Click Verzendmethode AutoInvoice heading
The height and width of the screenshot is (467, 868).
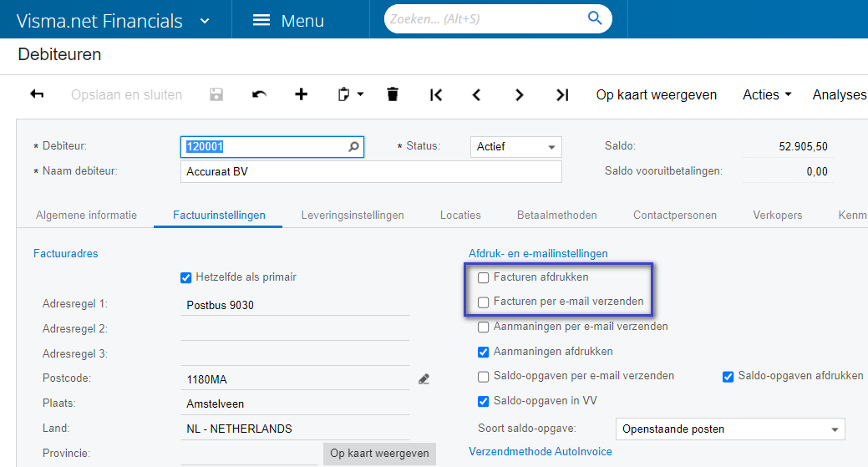[x=541, y=451]
